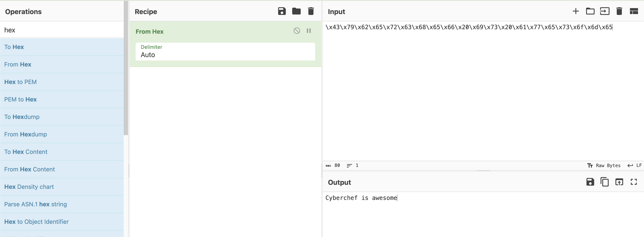Copy output to clipboard

coord(605,182)
